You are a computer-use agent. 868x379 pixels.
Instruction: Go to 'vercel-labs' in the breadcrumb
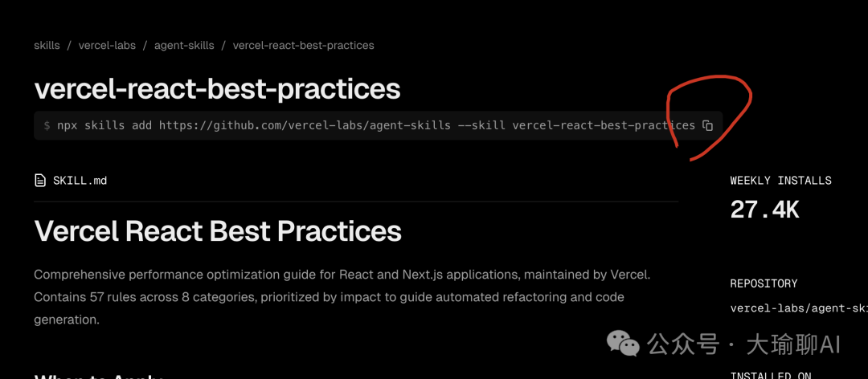tap(107, 45)
